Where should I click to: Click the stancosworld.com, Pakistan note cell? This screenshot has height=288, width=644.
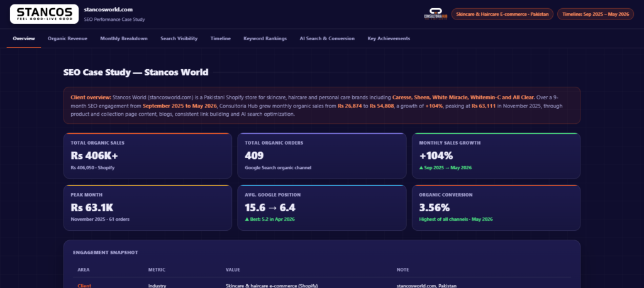click(426, 285)
